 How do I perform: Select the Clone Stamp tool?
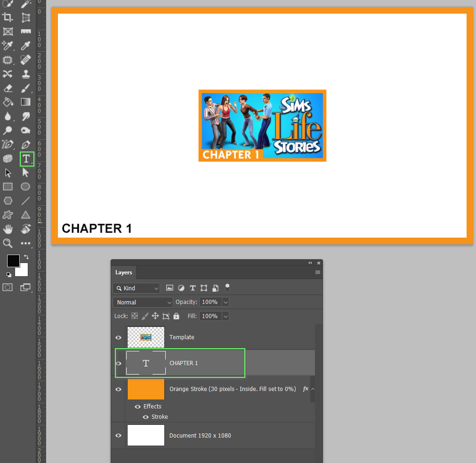[x=26, y=74]
